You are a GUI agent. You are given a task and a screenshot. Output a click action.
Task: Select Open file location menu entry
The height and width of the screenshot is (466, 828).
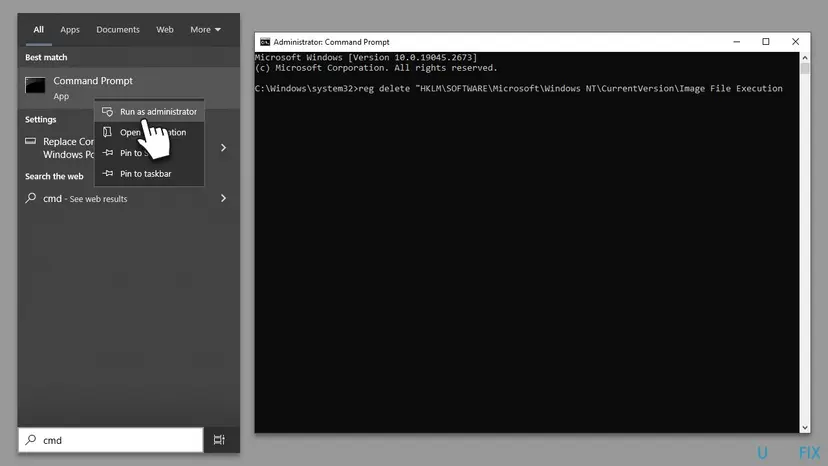point(149,132)
